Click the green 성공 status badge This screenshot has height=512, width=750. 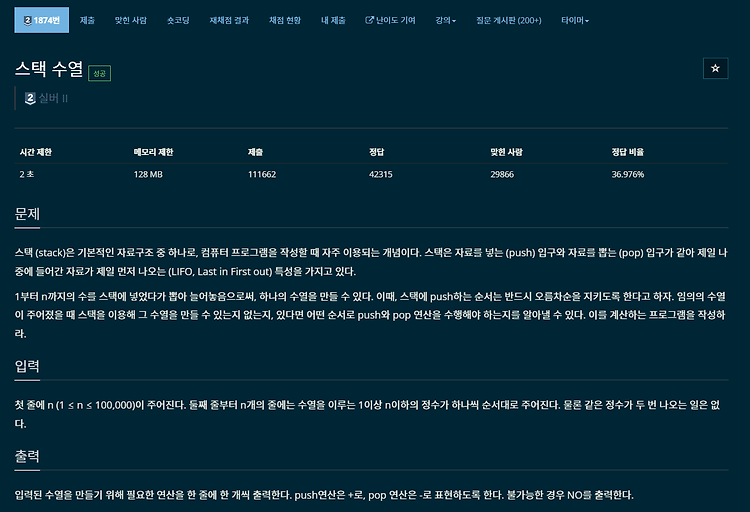[x=99, y=73]
